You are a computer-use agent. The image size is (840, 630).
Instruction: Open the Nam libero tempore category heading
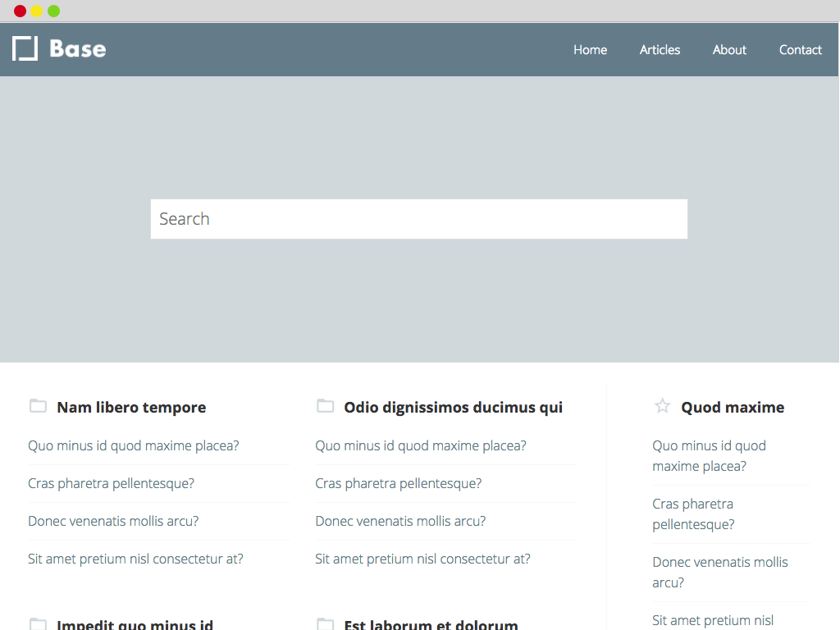(x=131, y=408)
